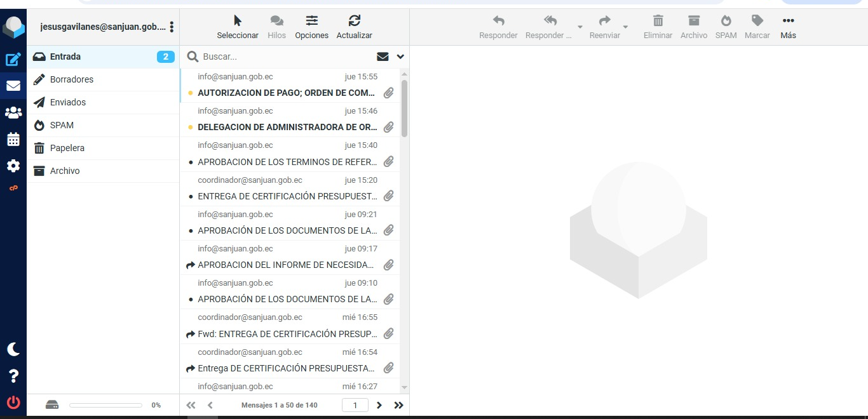868x419 pixels.
Task: Toggle the unread envelope filter icon
Action: coord(383,57)
